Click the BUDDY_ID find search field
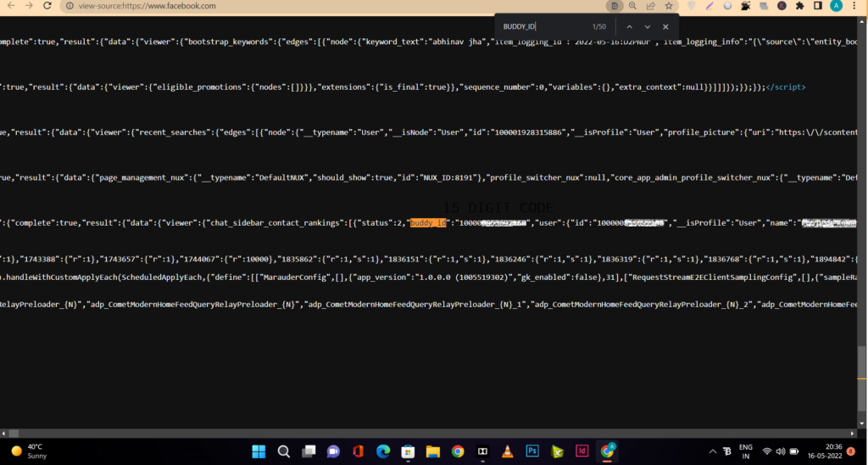The height and width of the screenshot is (465, 868). click(x=542, y=26)
